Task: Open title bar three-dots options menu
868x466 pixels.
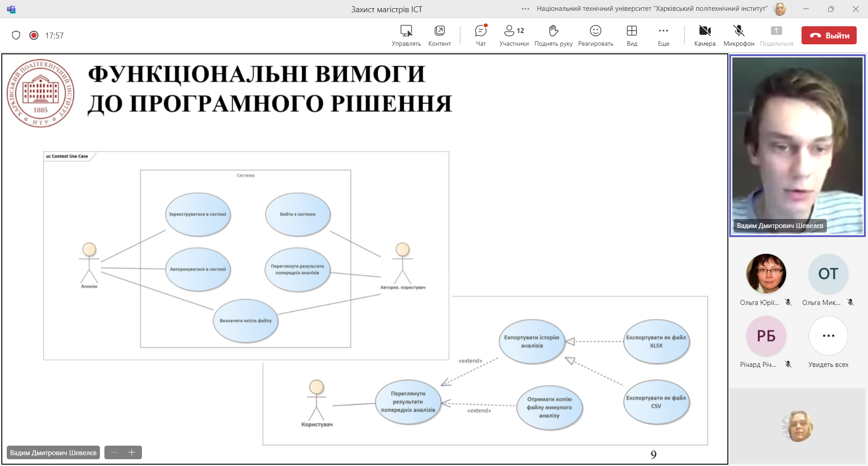Action: tap(525, 9)
